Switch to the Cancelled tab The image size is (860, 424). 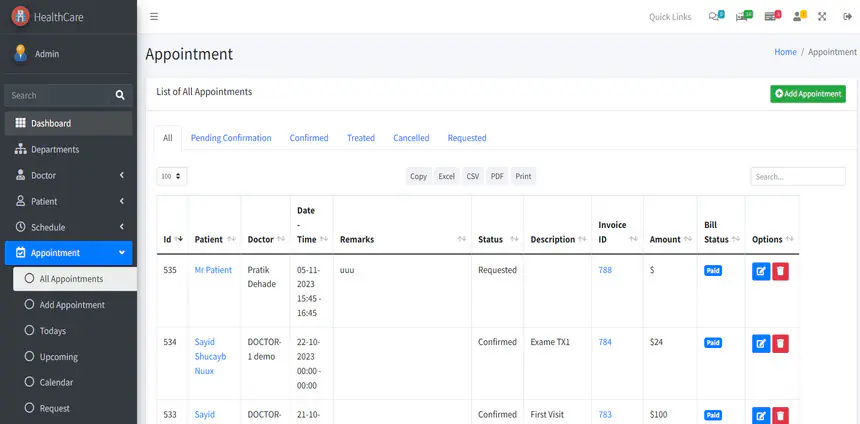411,138
